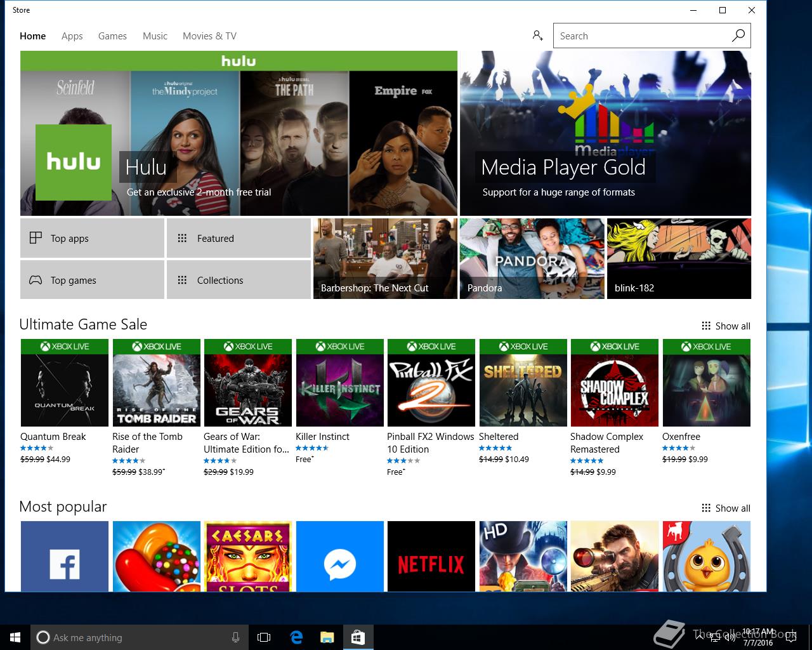Viewport: 812px width, 650px height.
Task: Click the Empire poster in Hulu banner
Action: click(x=403, y=143)
